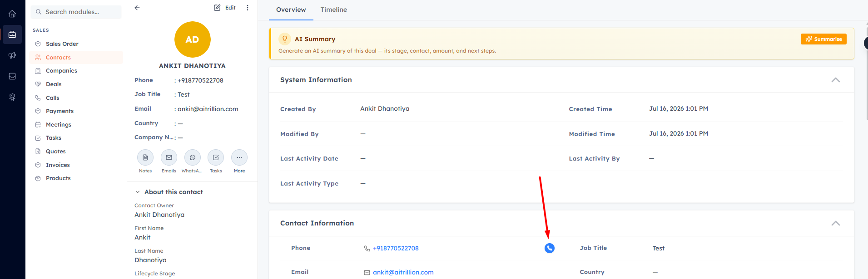The image size is (868, 279).
Task: Open the three-dot options menu near Edit
Action: pyautogui.click(x=248, y=8)
